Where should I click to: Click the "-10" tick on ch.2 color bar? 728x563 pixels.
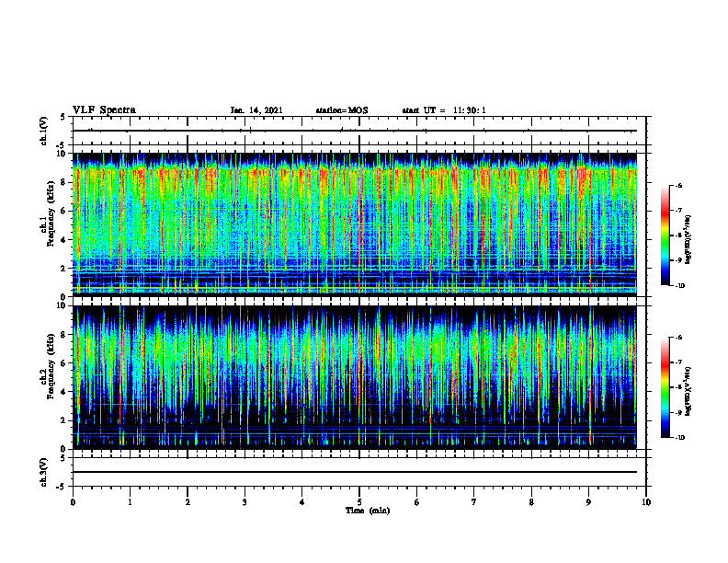coord(679,438)
